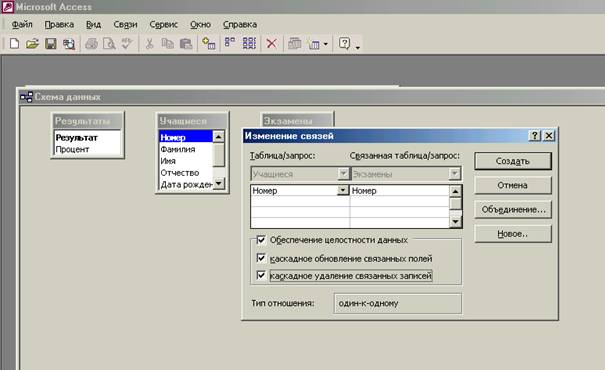This screenshot has width=605, height=370.
Task: Click down arrow of field grid scrollbar
Action: pyautogui.click(x=456, y=221)
